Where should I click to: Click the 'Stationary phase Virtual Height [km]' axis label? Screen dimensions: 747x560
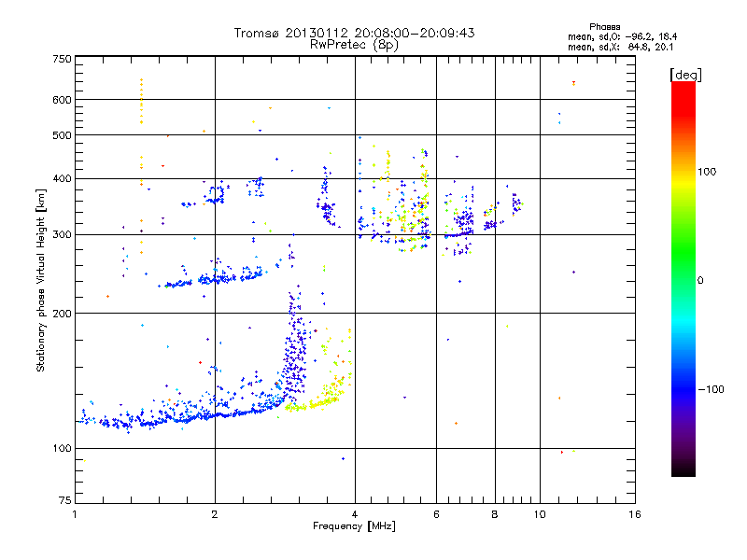coord(40,281)
